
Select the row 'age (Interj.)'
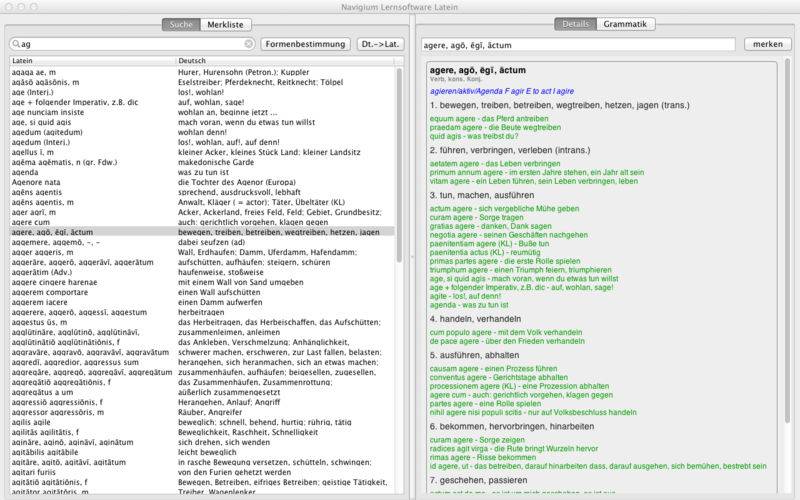(x=202, y=92)
